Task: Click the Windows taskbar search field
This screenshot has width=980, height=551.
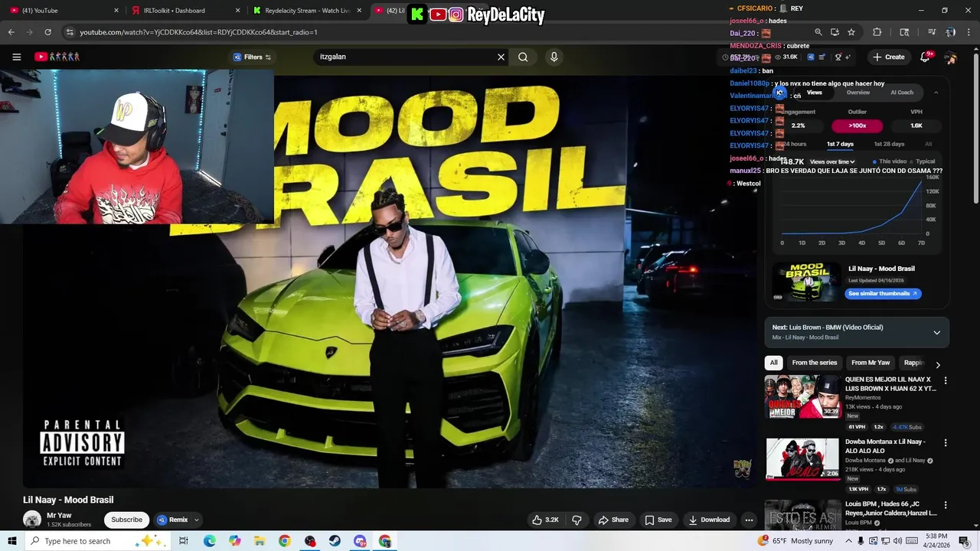Action: 96,541
